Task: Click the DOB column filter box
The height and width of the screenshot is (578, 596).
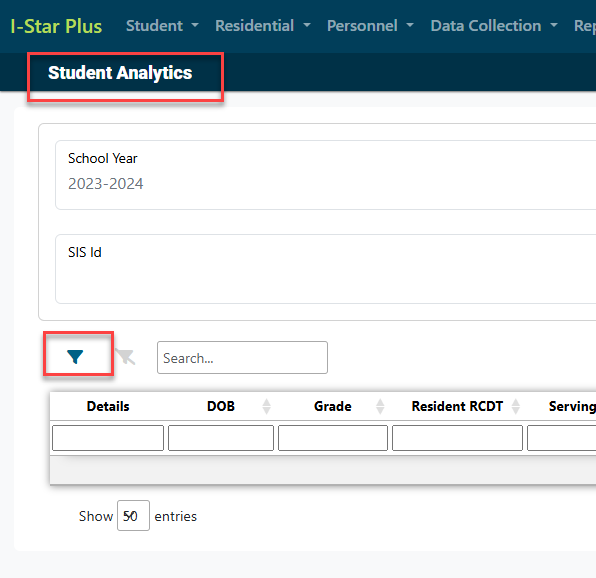Action: [x=221, y=438]
